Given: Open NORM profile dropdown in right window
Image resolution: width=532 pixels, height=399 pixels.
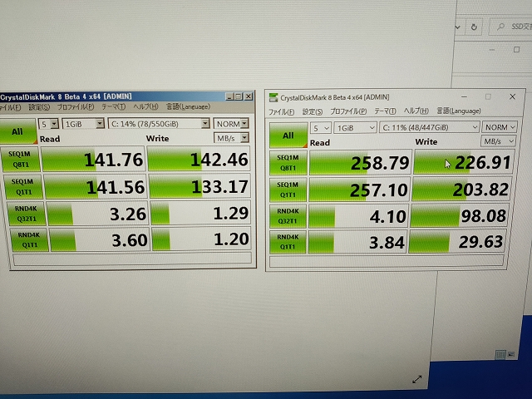Looking at the screenshot, I should (500, 127).
